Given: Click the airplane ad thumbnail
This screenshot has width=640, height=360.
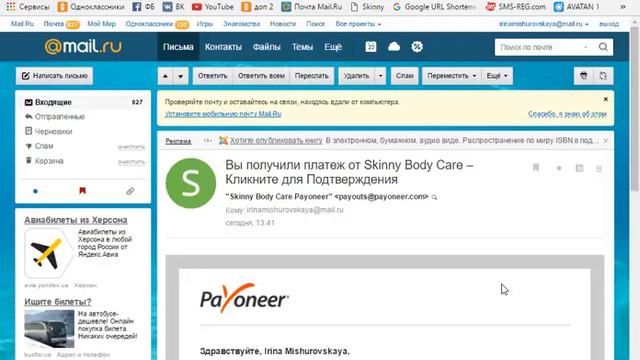Looking at the screenshot, I should [x=49, y=253].
